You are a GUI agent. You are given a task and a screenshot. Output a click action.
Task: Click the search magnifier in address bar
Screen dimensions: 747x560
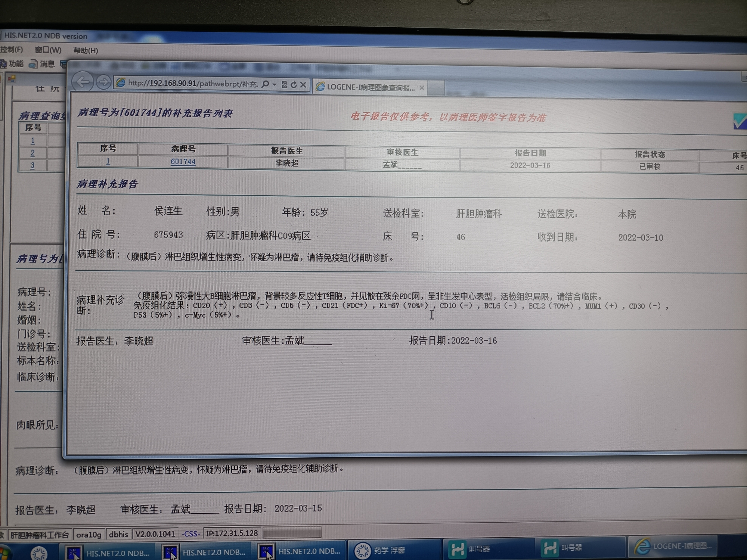(266, 84)
